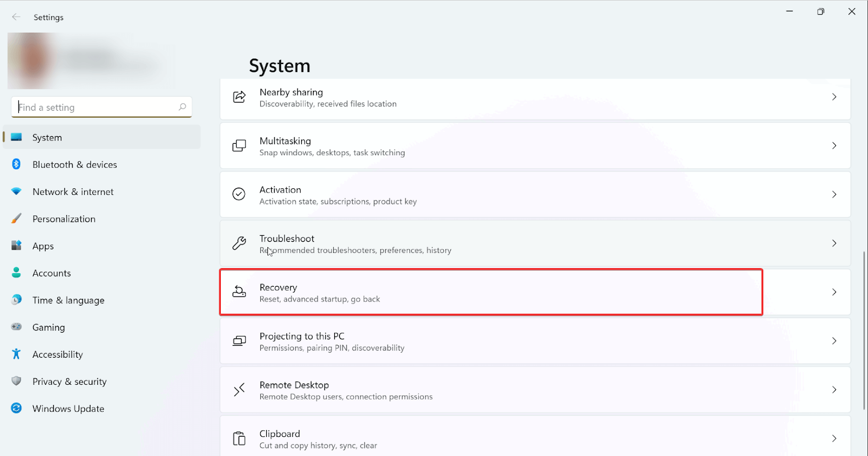The height and width of the screenshot is (456, 868).
Task: Click the back arrow next to Settings
Action: [16, 17]
